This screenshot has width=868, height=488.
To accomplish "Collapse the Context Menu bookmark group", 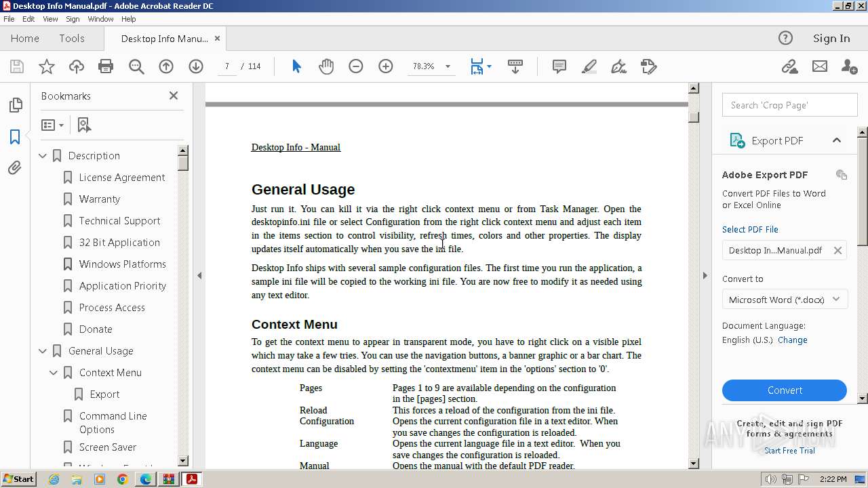I will point(54,373).
